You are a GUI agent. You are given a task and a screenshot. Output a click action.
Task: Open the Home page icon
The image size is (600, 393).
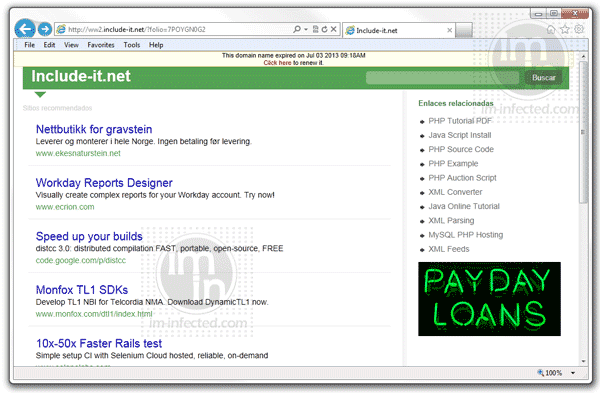click(x=551, y=29)
